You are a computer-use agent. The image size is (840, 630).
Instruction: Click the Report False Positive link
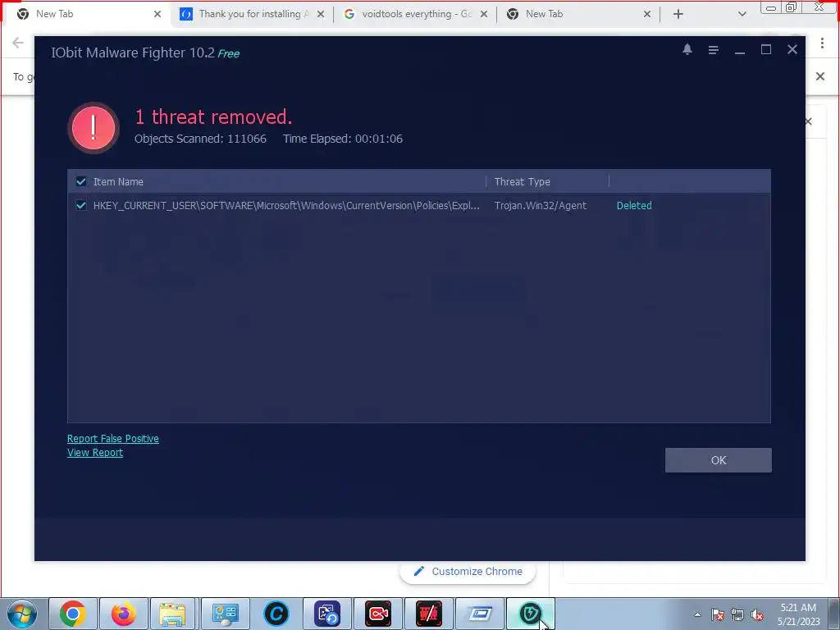pos(113,438)
